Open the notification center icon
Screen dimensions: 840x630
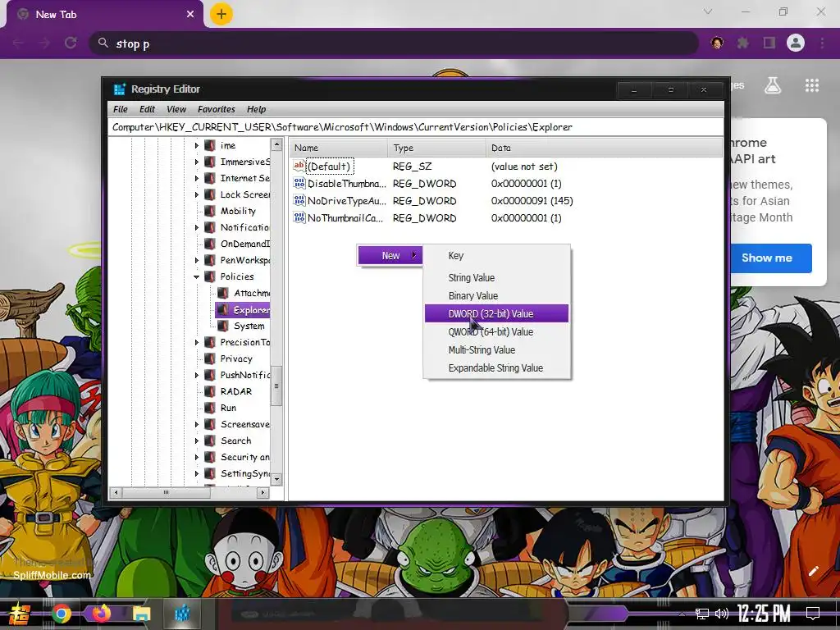[x=813, y=613]
